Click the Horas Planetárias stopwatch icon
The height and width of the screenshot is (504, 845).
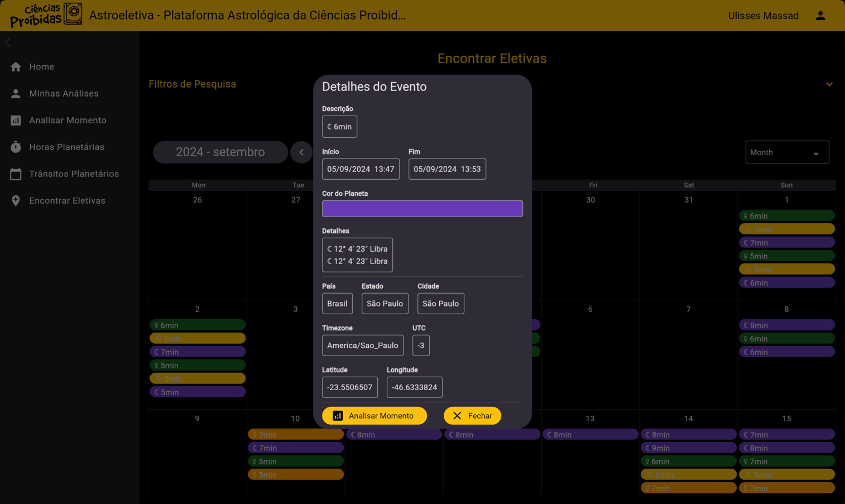16,147
